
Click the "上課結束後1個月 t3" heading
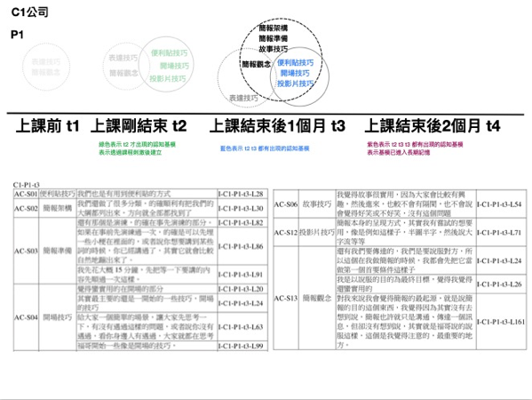pos(277,126)
